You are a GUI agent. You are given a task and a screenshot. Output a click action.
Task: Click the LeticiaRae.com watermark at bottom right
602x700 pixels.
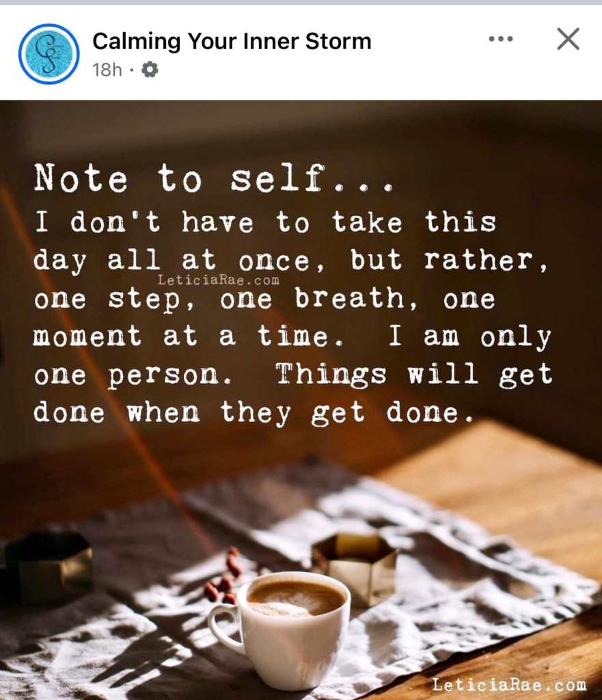[509, 684]
